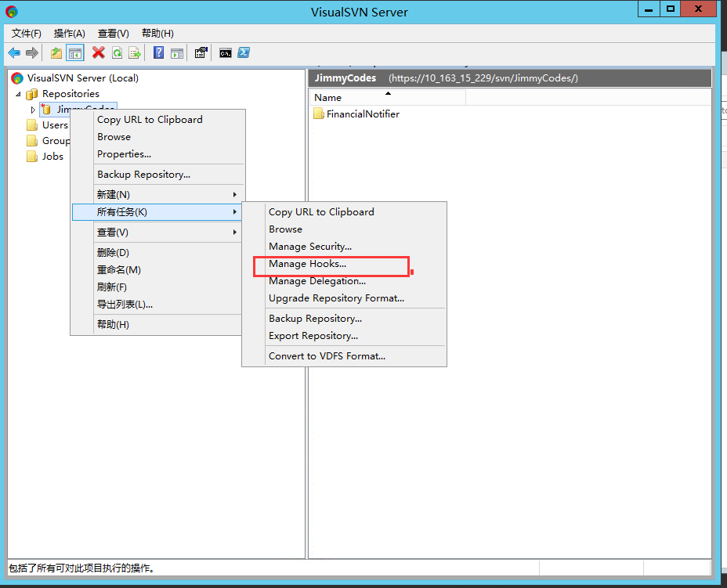Collapse the Repositories tree node
The height and width of the screenshot is (588, 727).
coord(18,94)
